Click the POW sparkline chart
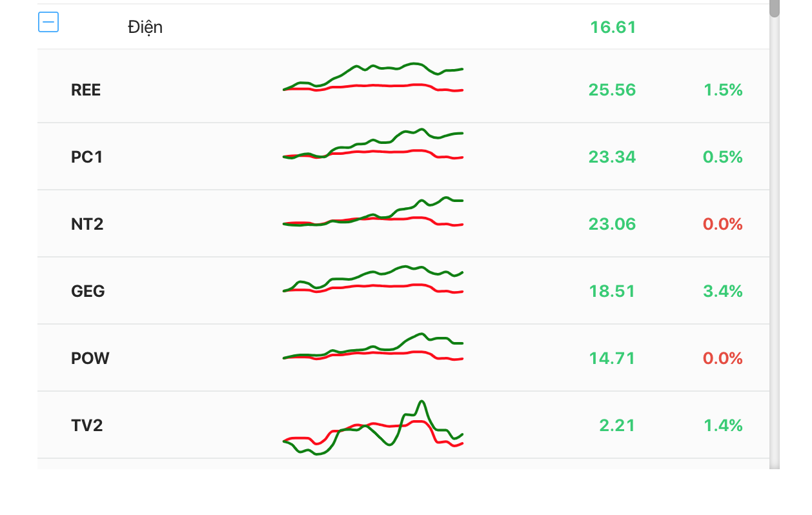Screen dimensions: 812x515 [373, 348]
